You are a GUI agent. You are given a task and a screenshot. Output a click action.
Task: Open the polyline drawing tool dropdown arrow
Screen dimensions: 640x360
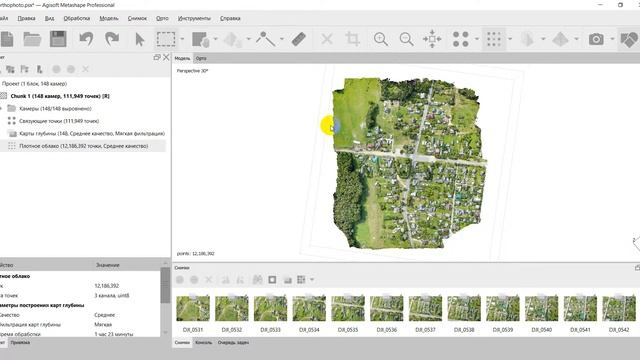282,39
